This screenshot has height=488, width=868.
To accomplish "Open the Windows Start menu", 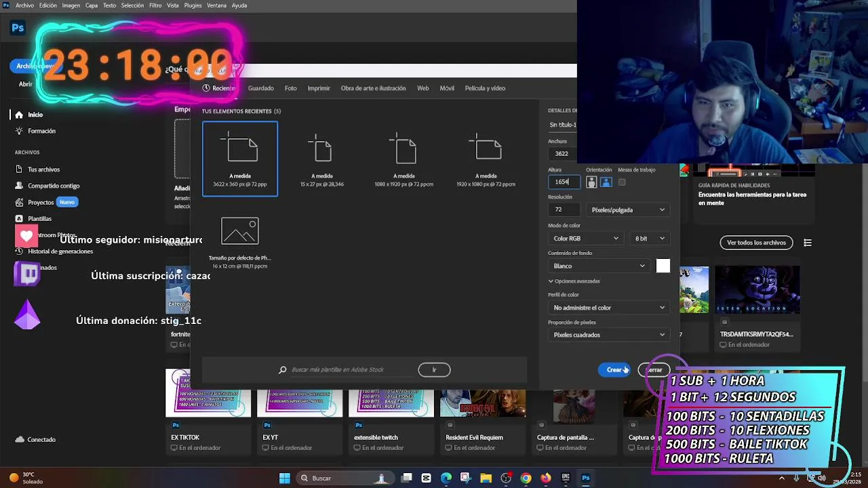I will point(285,478).
